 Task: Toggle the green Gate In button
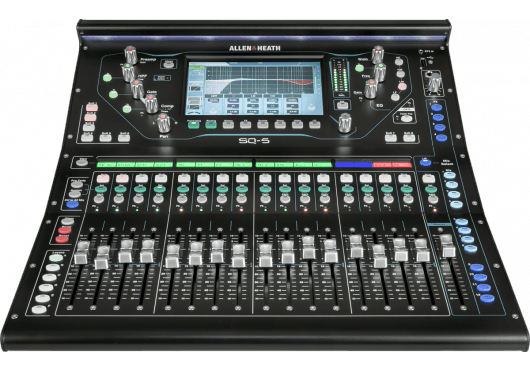pos(114,94)
